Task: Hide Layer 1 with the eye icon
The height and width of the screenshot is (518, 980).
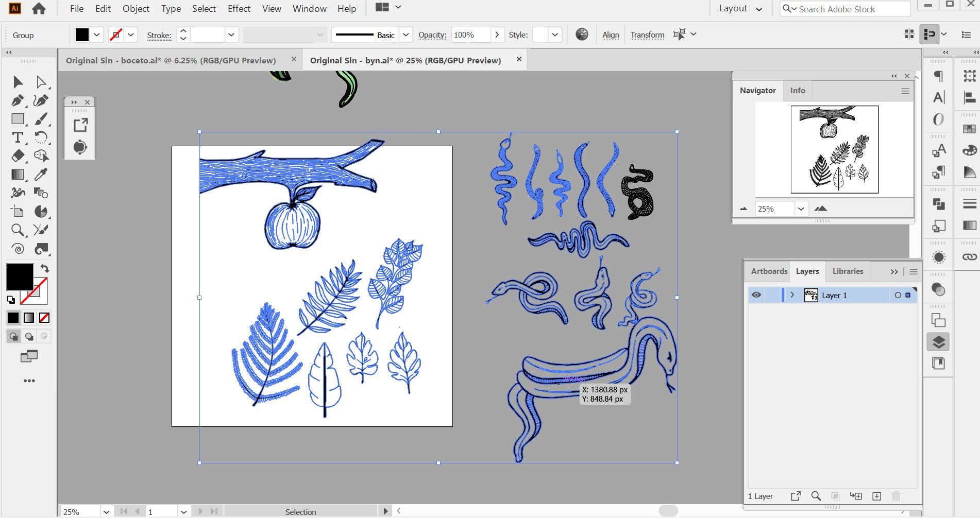Action: coord(756,295)
